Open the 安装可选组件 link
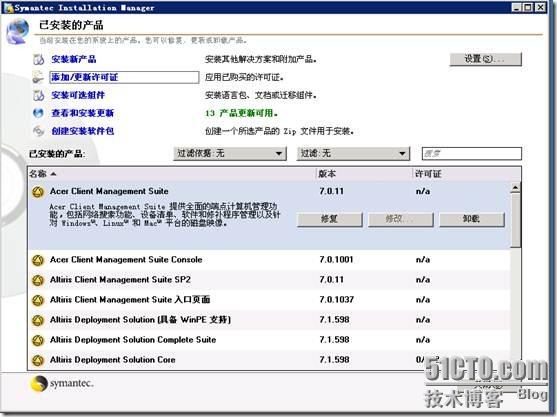 (78, 95)
